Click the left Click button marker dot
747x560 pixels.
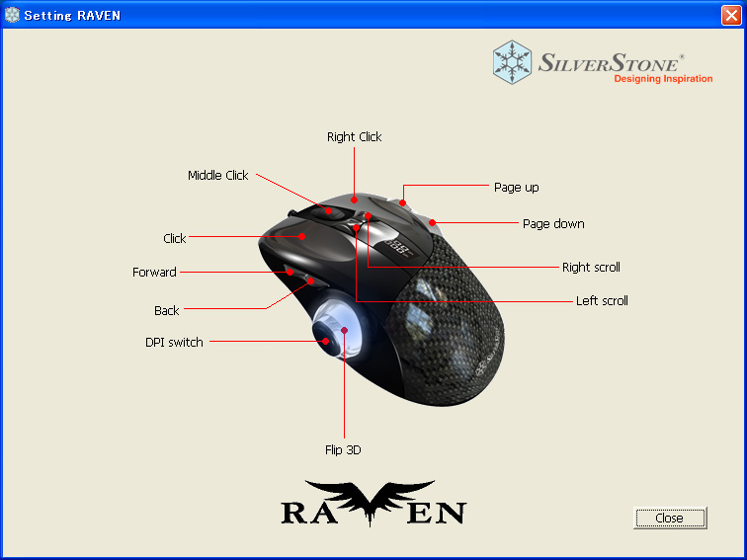(302, 236)
